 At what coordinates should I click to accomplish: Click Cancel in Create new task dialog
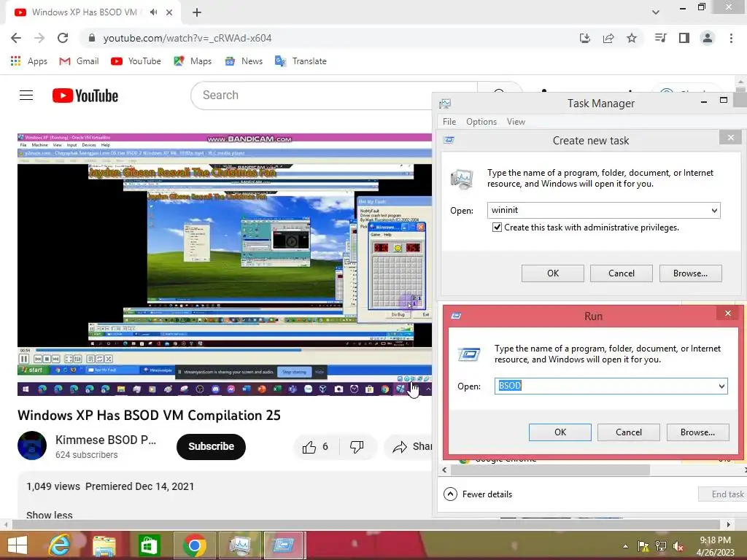(x=622, y=273)
